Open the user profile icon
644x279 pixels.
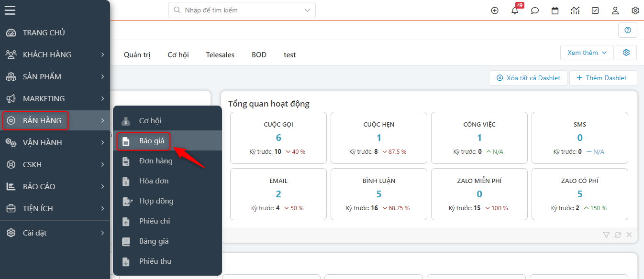click(615, 10)
